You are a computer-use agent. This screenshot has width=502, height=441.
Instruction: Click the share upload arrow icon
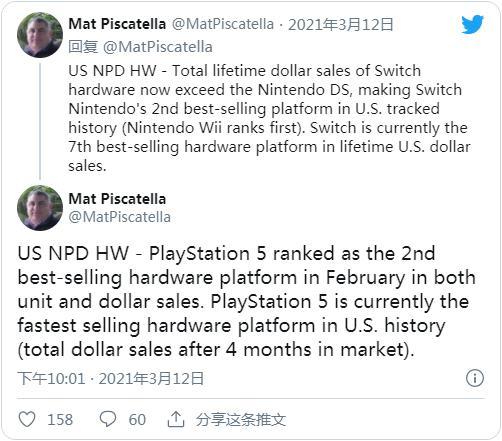coord(176,419)
